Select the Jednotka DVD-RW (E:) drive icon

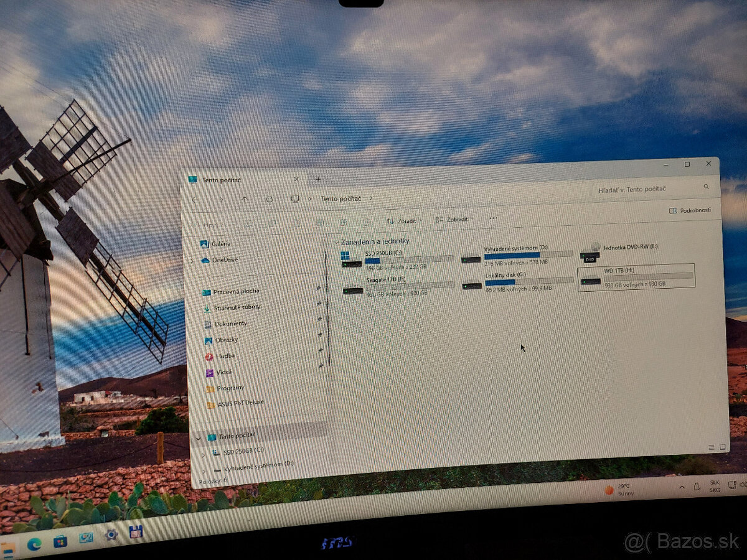pos(591,251)
